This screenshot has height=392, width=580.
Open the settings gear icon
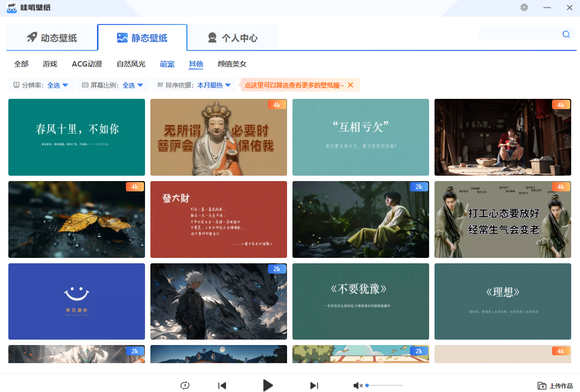click(x=524, y=7)
